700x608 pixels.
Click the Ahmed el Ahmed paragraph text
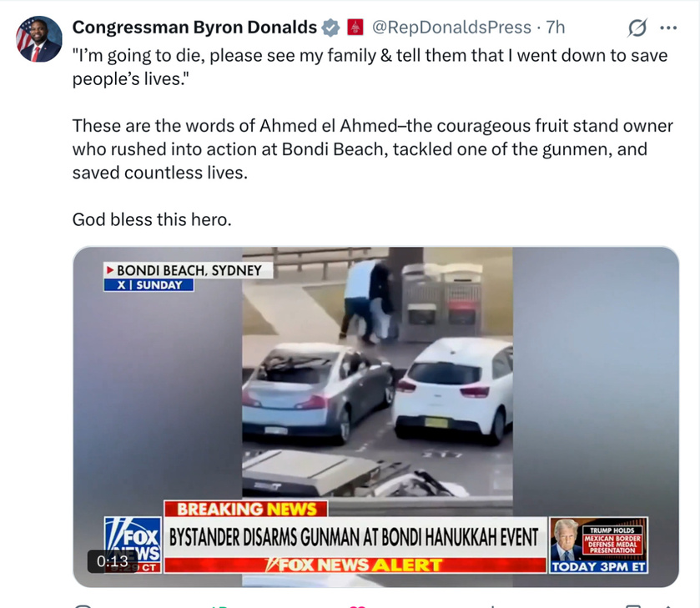click(x=372, y=149)
